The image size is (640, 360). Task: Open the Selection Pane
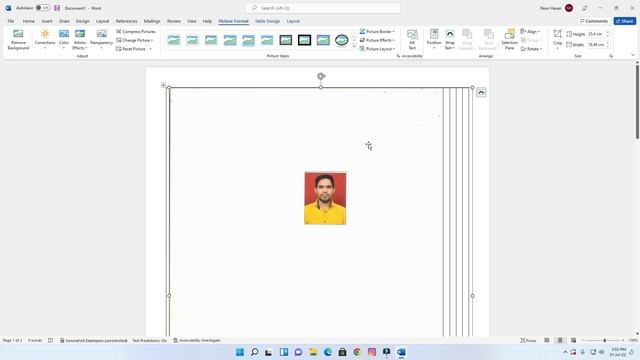509,40
